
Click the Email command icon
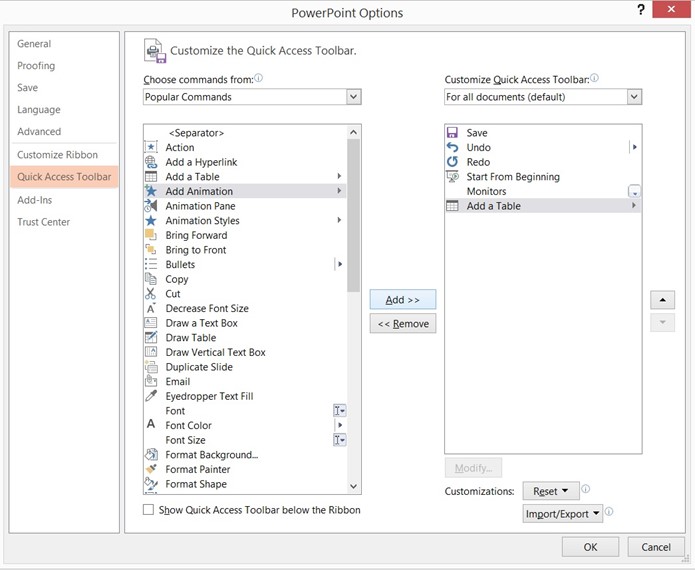click(151, 381)
